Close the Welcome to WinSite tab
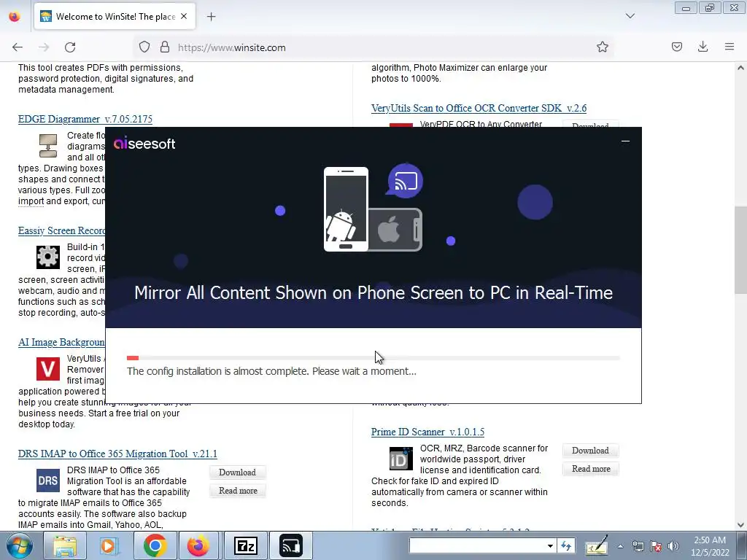The image size is (747, 560). point(184,16)
